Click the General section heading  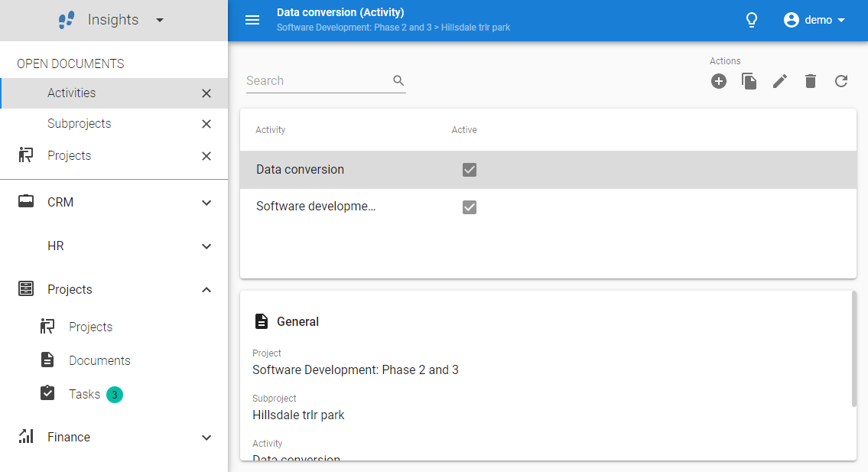click(297, 322)
